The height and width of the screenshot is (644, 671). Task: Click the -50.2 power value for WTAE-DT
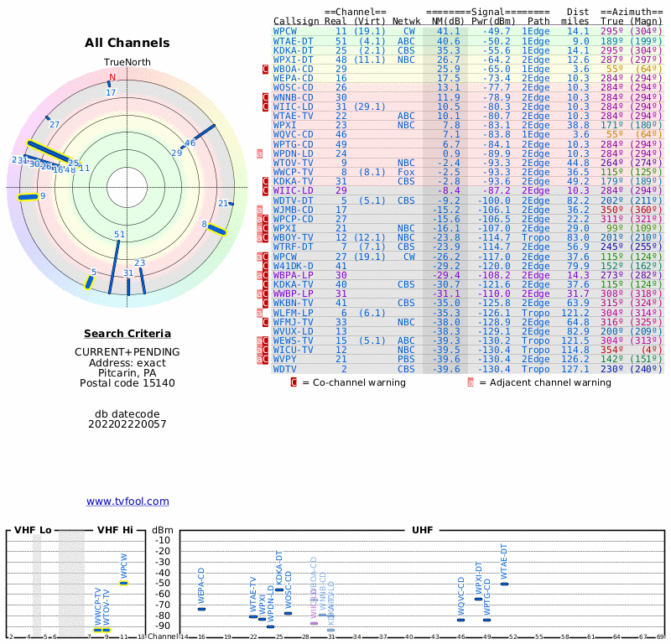coord(497,41)
